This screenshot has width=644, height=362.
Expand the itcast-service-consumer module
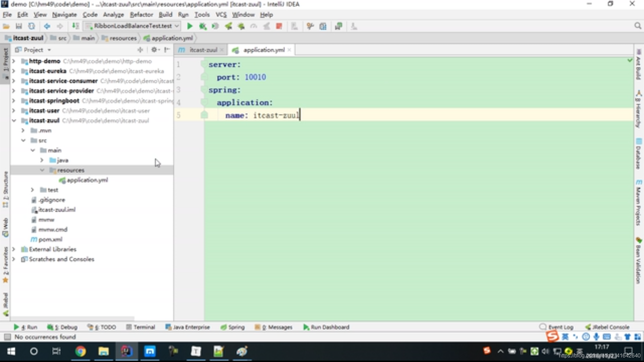(14, 81)
